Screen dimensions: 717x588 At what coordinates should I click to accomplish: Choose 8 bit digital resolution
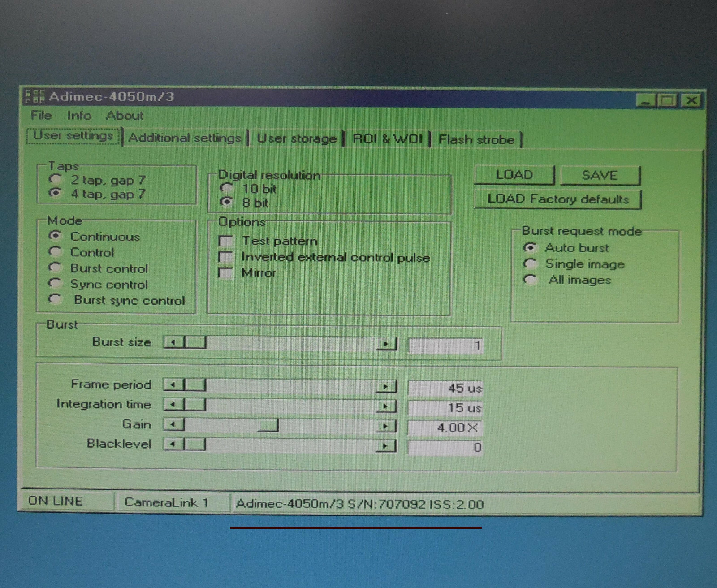(244, 203)
